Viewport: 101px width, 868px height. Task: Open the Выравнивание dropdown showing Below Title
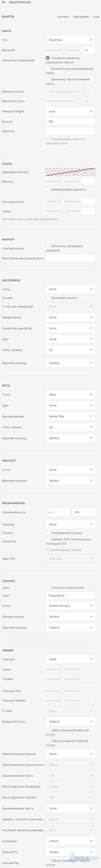(70, 417)
